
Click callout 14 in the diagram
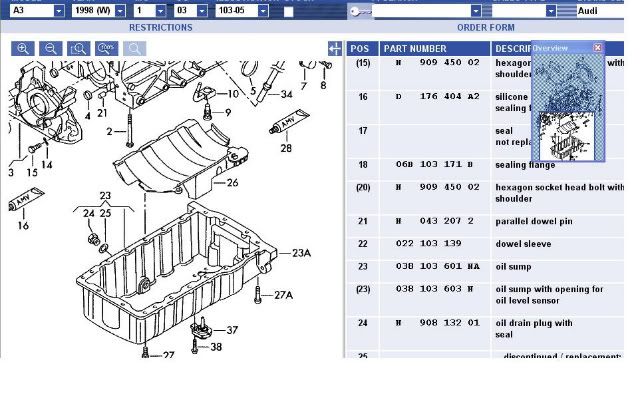(x=47, y=165)
